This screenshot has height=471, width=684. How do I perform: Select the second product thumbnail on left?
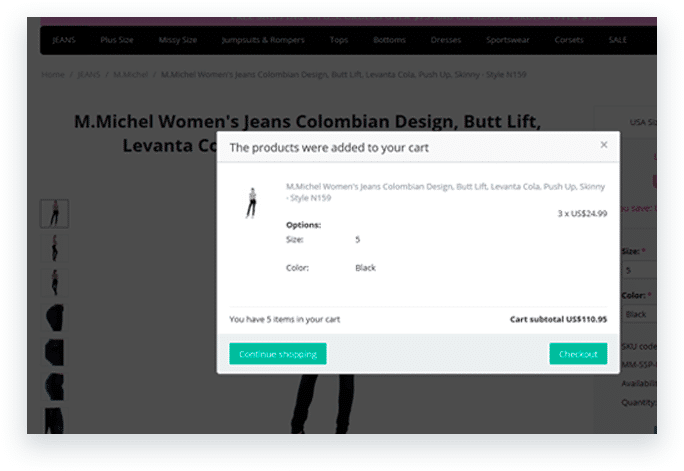[x=55, y=248]
